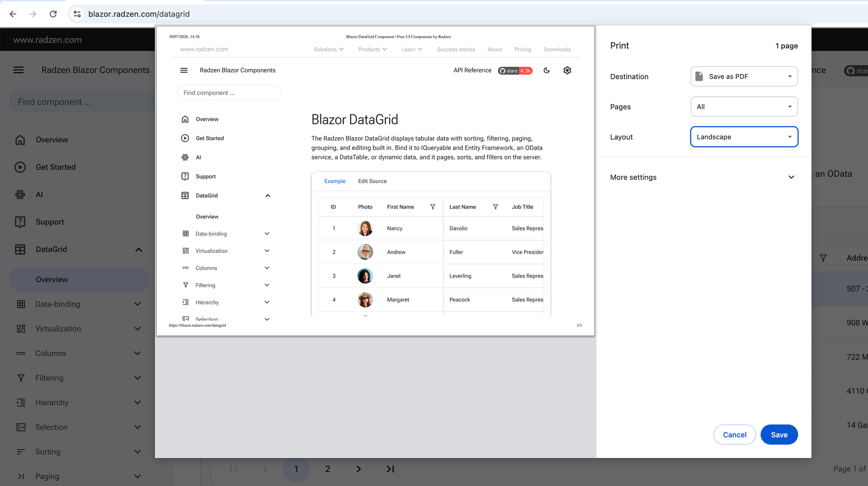Click Radzen Blazor Components title

tap(95, 70)
